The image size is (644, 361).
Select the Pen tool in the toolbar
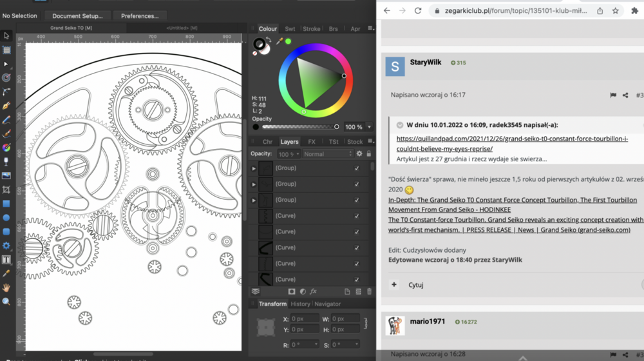pyautogui.click(x=6, y=106)
